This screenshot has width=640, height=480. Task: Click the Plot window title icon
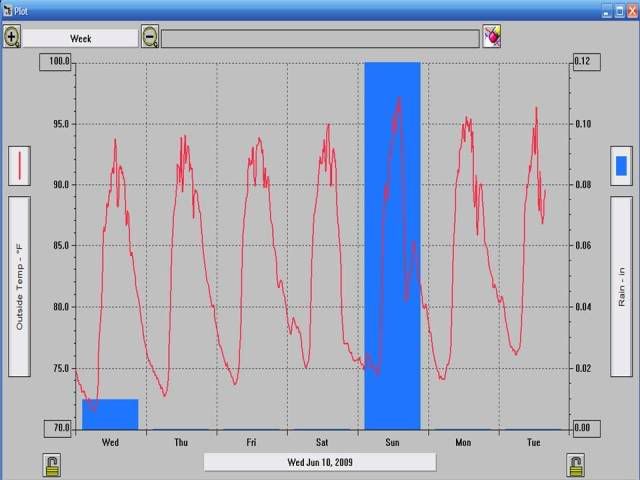pyautogui.click(x=7, y=9)
